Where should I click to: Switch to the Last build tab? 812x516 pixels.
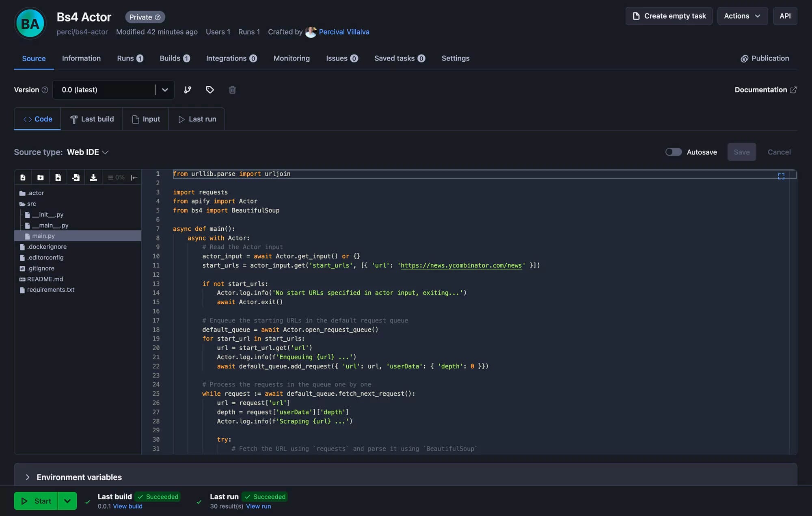coord(91,119)
